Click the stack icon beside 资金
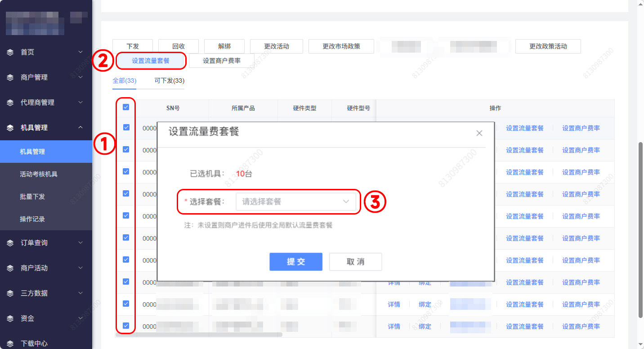 click(10, 318)
